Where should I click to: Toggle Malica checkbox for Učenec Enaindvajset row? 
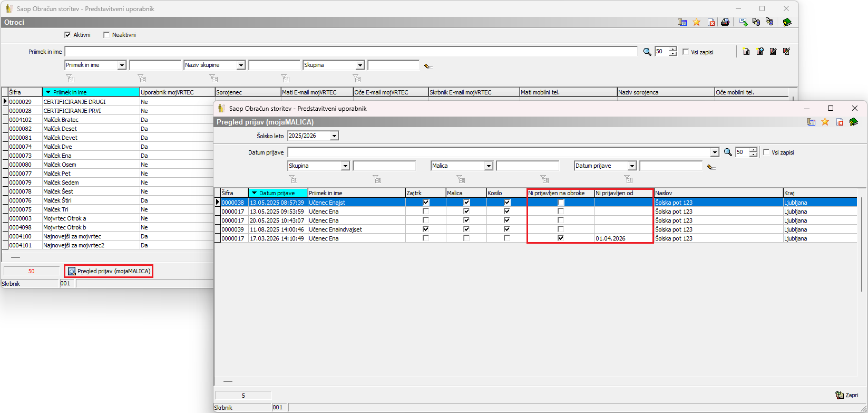point(466,229)
